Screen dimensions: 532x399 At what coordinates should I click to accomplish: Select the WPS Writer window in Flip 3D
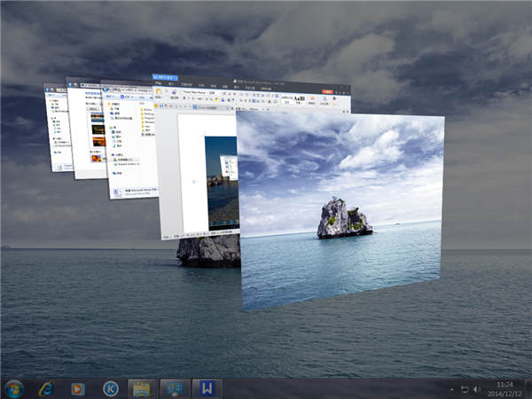tap(197, 169)
